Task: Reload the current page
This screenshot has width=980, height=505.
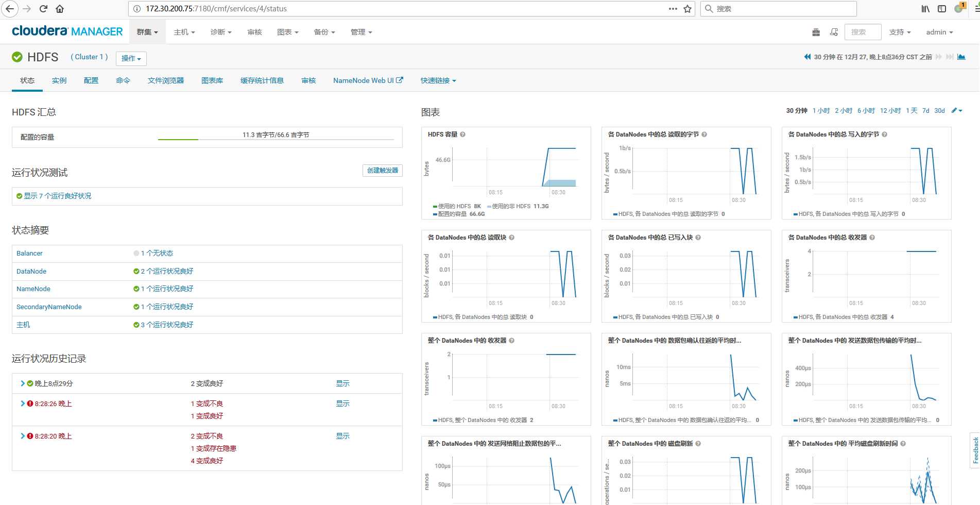Action: coord(43,9)
